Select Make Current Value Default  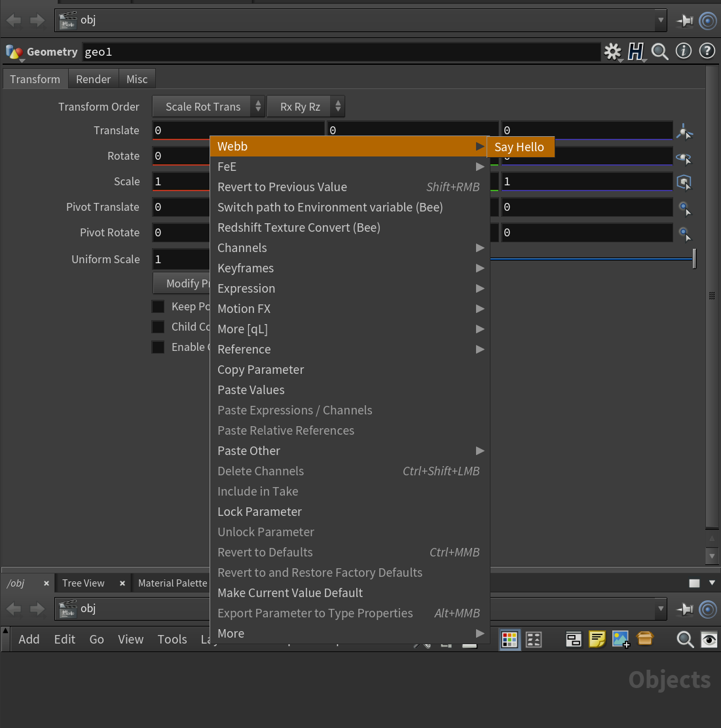point(350,593)
